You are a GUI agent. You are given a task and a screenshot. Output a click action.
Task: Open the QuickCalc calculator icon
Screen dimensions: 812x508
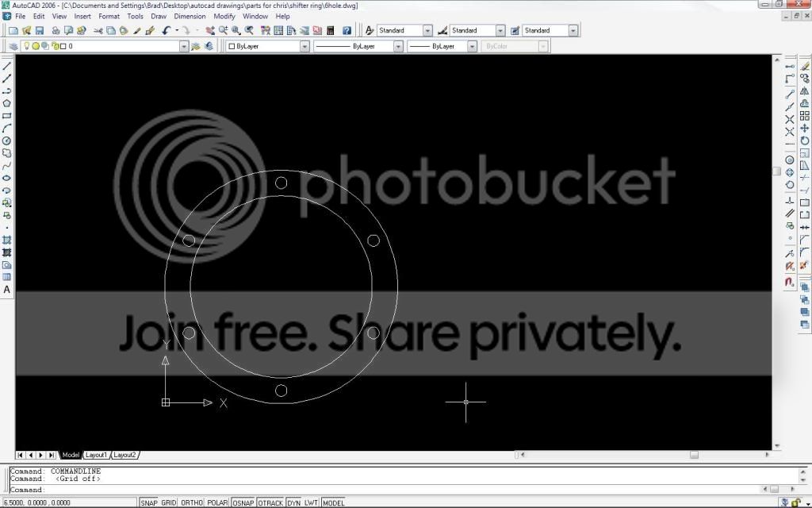(x=331, y=31)
